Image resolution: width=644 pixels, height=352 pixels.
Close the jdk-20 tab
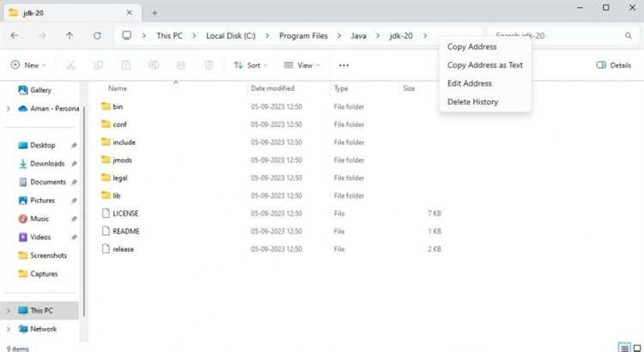tap(129, 13)
